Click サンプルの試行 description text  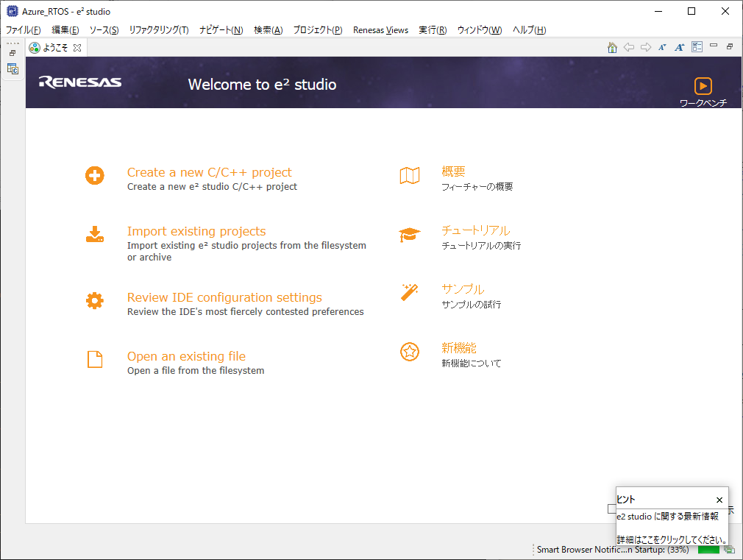471,305
